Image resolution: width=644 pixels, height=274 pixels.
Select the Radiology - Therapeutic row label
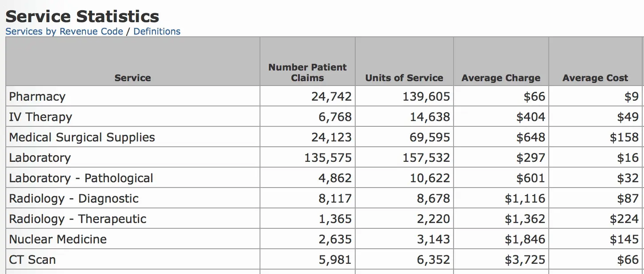[78, 219]
